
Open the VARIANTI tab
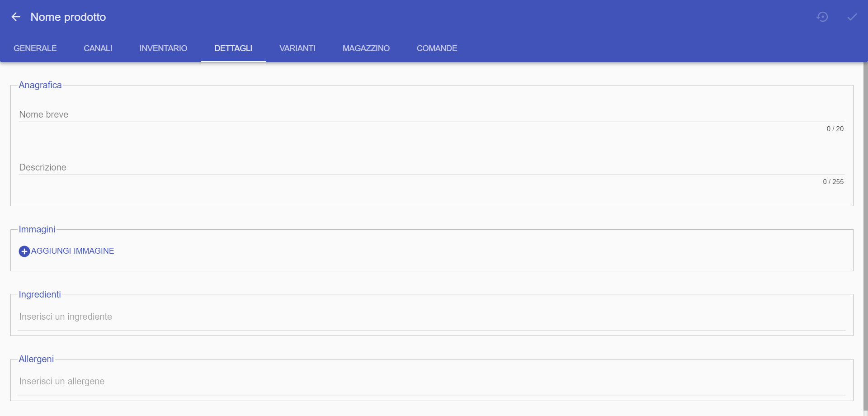tap(297, 48)
